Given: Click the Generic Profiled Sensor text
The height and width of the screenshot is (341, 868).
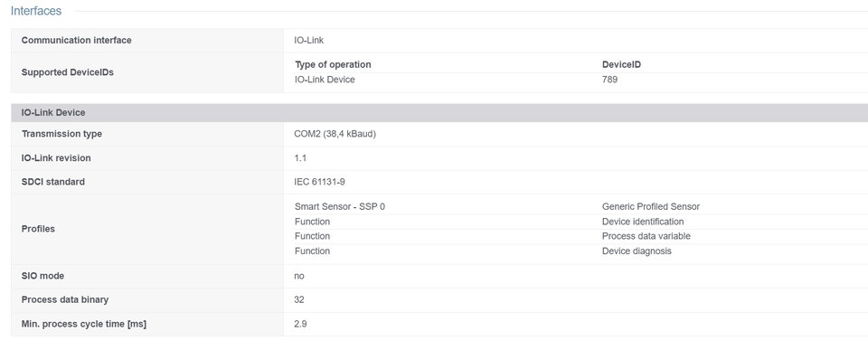Looking at the screenshot, I should [651, 206].
